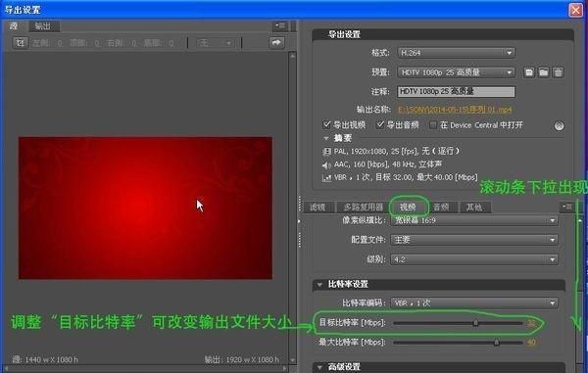The height and width of the screenshot is (373, 588).
Task: Click the maximum bitrate value 40
Action: click(x=531, y=343)
